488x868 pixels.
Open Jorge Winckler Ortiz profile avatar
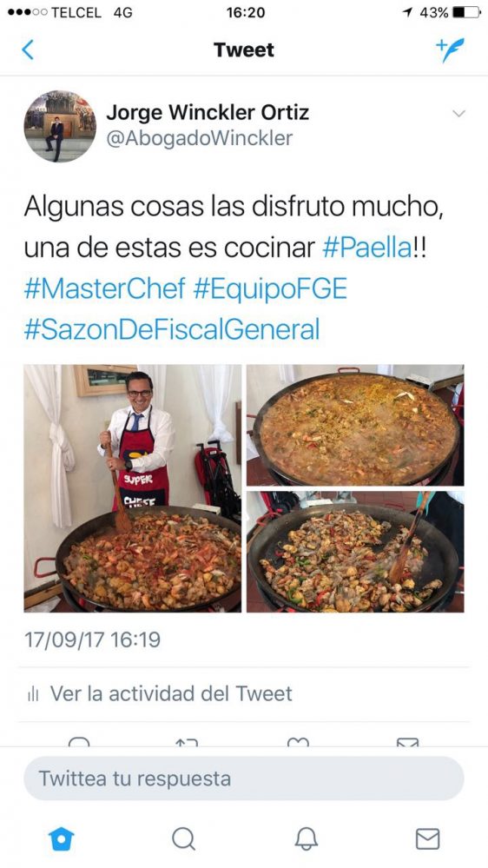pos(60,126)
